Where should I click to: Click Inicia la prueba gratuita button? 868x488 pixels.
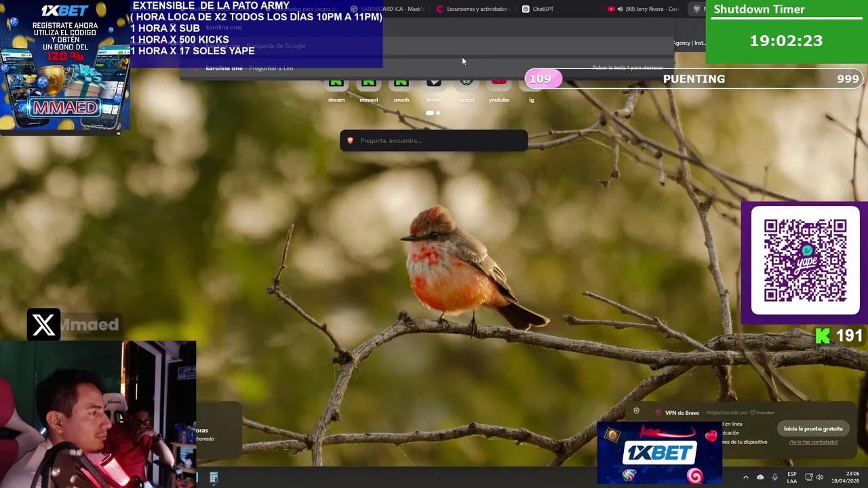pyautogui.click(x=813, y=428)
